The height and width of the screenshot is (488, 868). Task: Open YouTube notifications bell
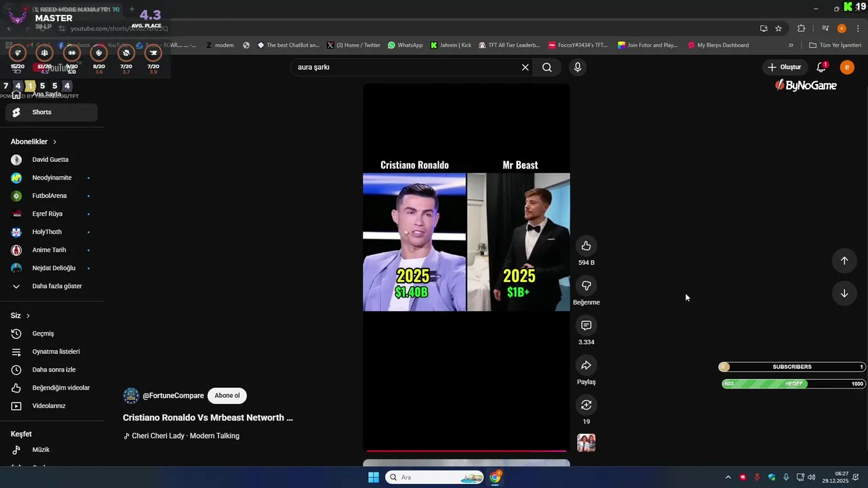(821, 67)
